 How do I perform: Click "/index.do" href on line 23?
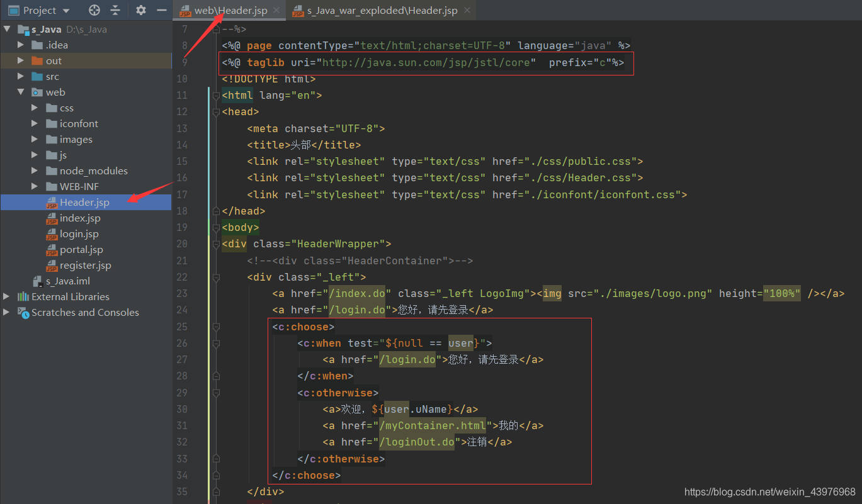(x=357, y=294)
